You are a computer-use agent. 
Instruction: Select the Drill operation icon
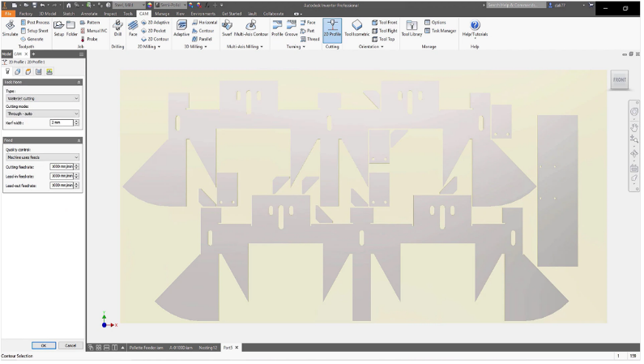117,28
